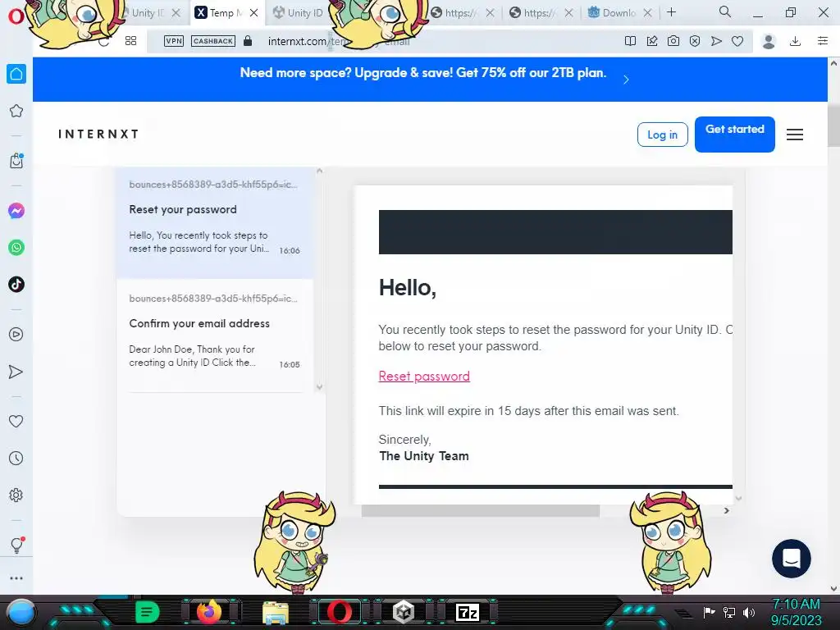Open the Player icon in sidebar
The height and width of the screenshot is (630, 840).
[16, 335]
